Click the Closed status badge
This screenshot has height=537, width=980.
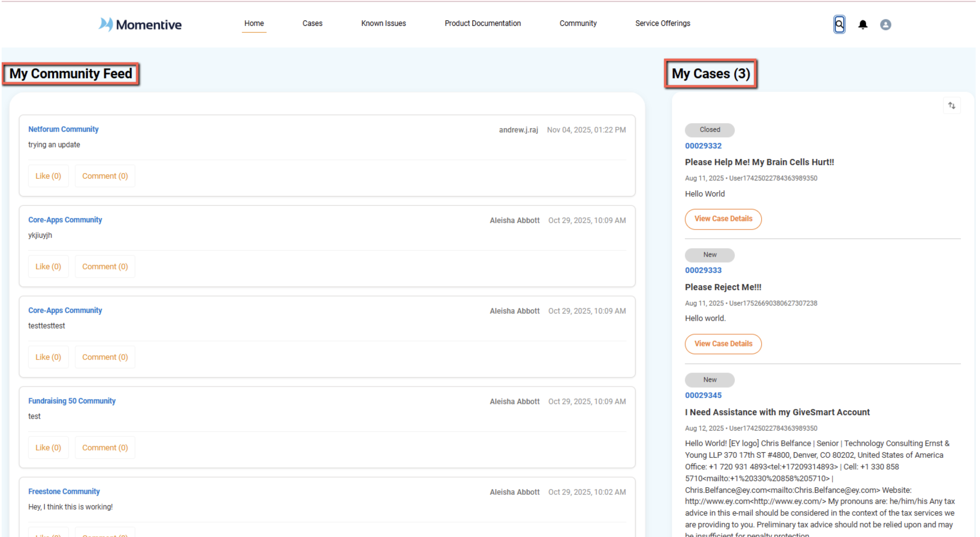click(x=710, y=130)
